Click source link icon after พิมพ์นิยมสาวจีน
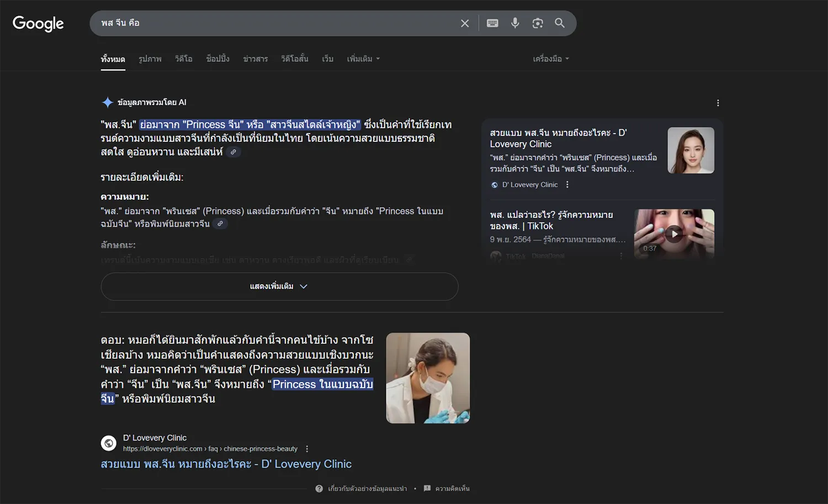 (220, 224)
